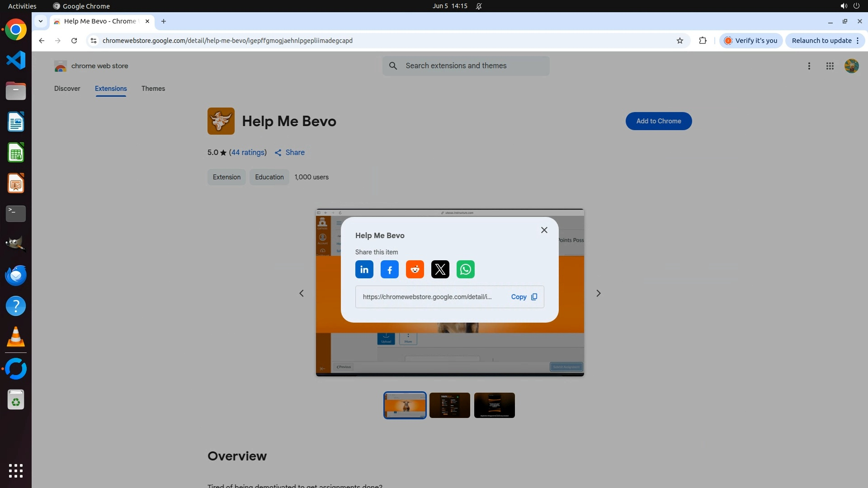Click the Facebook share icon

click(x=389, y=270)
